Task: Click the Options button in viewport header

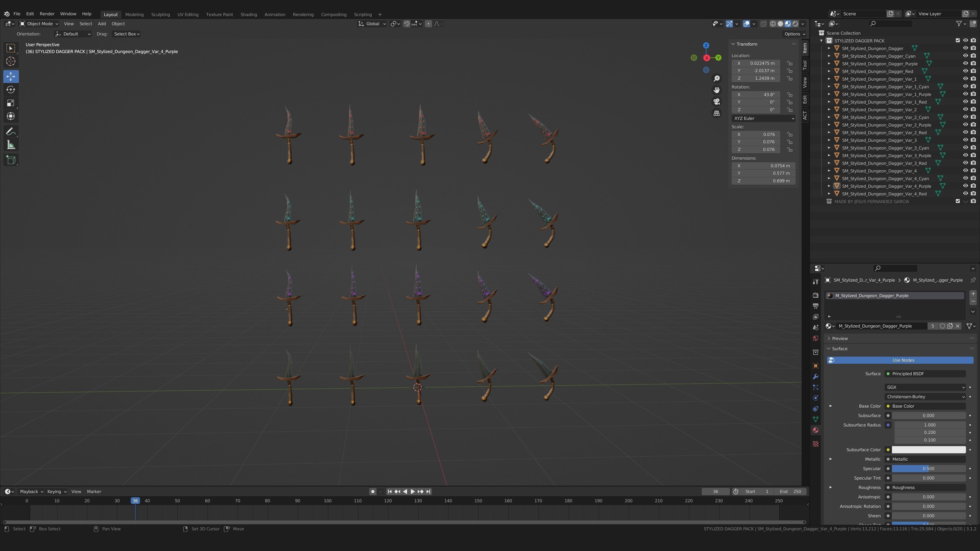Action: click(x=794, y=34)
